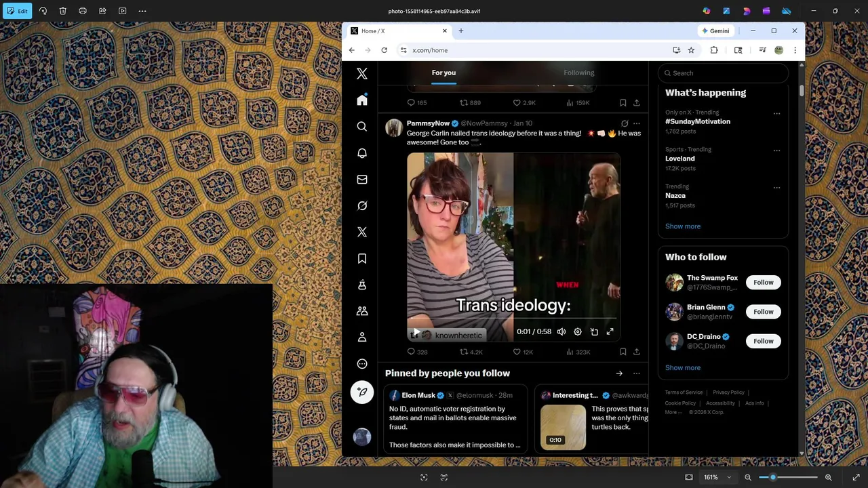Like the post with 2.9K likes
868x488 pixels.
(x=524, y=102)
